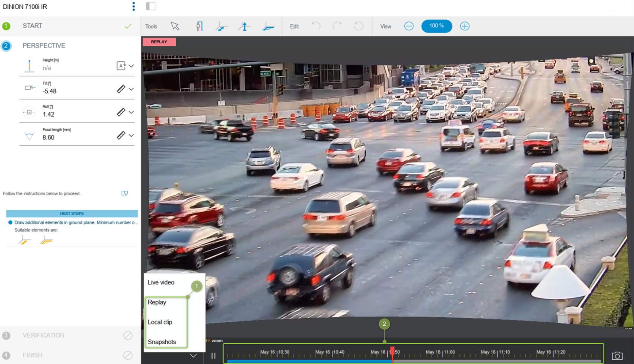Expand the Focal length options chevron
The image size is (634, 364).
click(x=132, y=135)
